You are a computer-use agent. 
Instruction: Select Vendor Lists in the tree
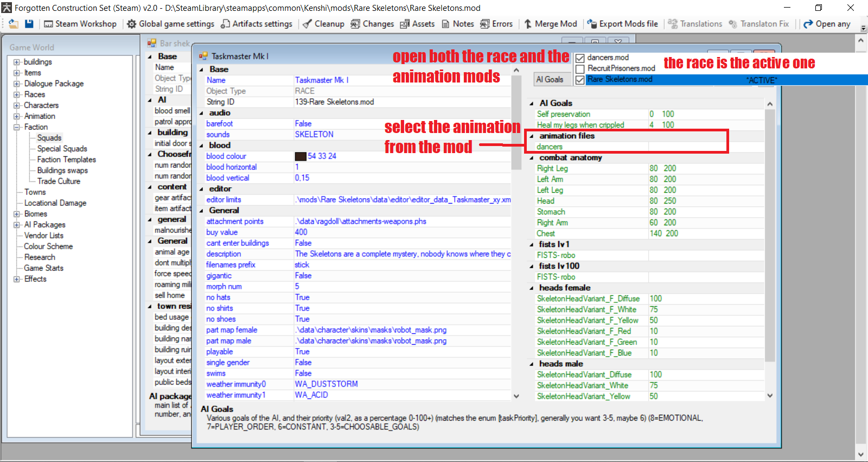tap(44, 236)
